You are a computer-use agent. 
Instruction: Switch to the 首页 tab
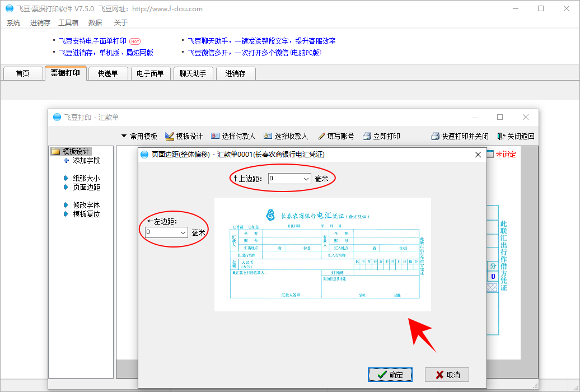pos(22,73)
